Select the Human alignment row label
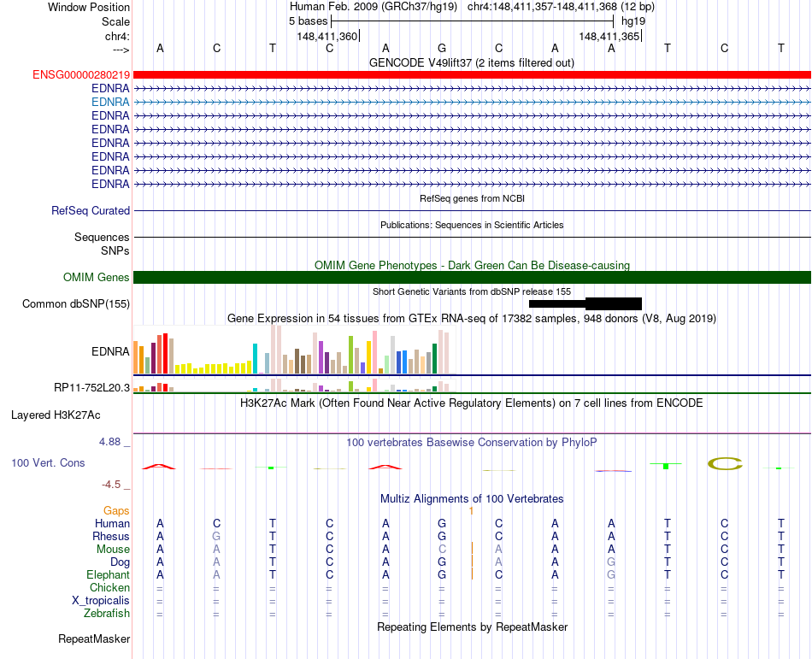812x659 pixels. coord(112,523)
